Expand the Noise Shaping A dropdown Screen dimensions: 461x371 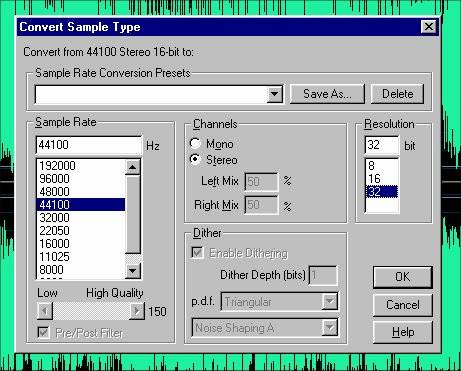[329, 328]
